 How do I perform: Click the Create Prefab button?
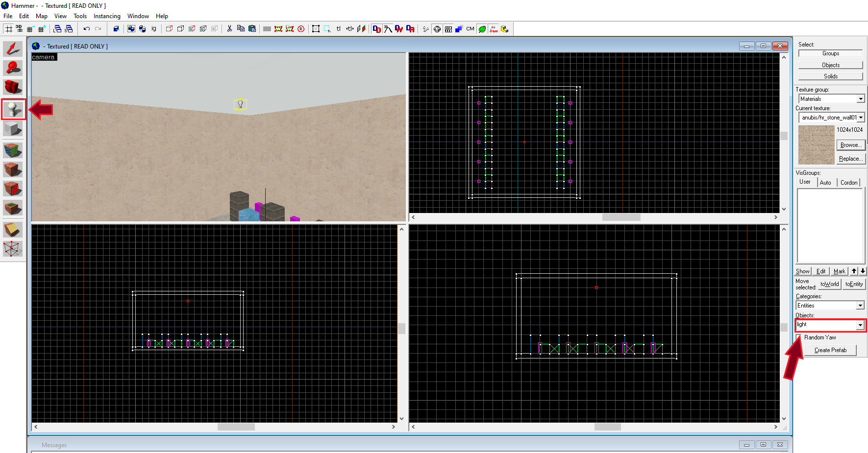(x=830, y=350)
